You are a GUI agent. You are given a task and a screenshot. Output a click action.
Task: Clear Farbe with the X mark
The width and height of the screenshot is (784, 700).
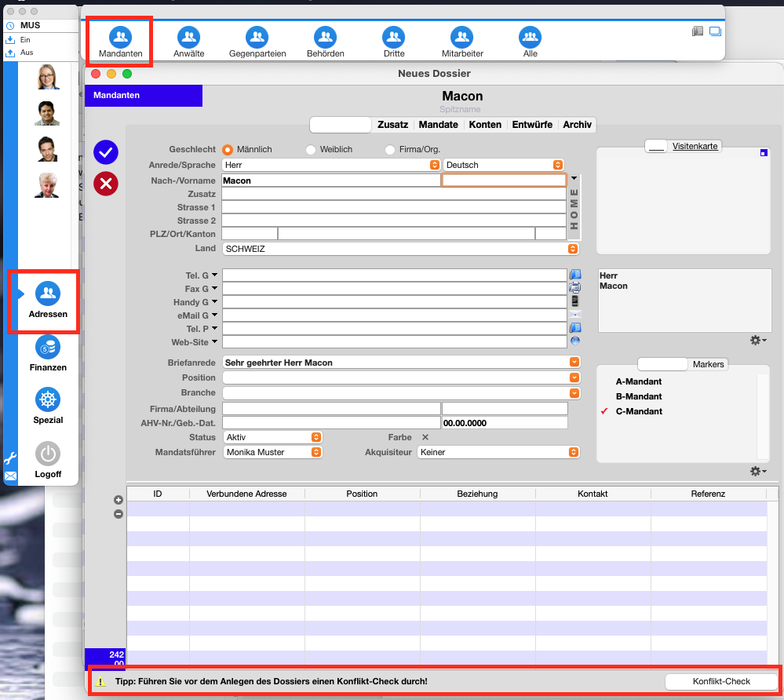(x=425, y=437)
